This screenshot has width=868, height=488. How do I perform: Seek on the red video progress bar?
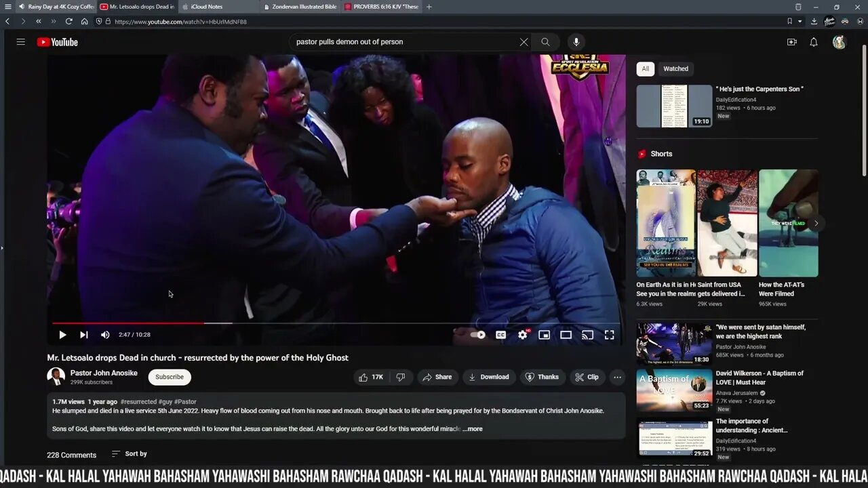pyautogui.click(x=336, y=323)
